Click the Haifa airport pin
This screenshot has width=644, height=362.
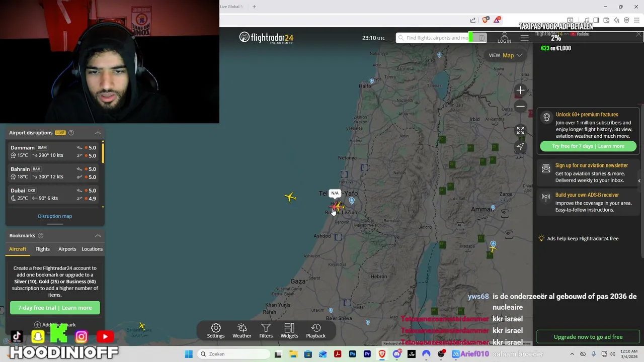coord(372,81)
